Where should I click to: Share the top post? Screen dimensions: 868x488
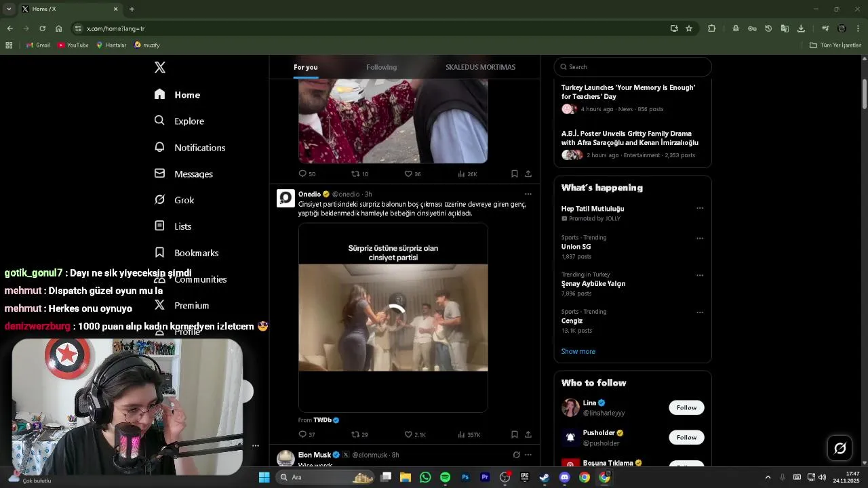click(528, 174)
